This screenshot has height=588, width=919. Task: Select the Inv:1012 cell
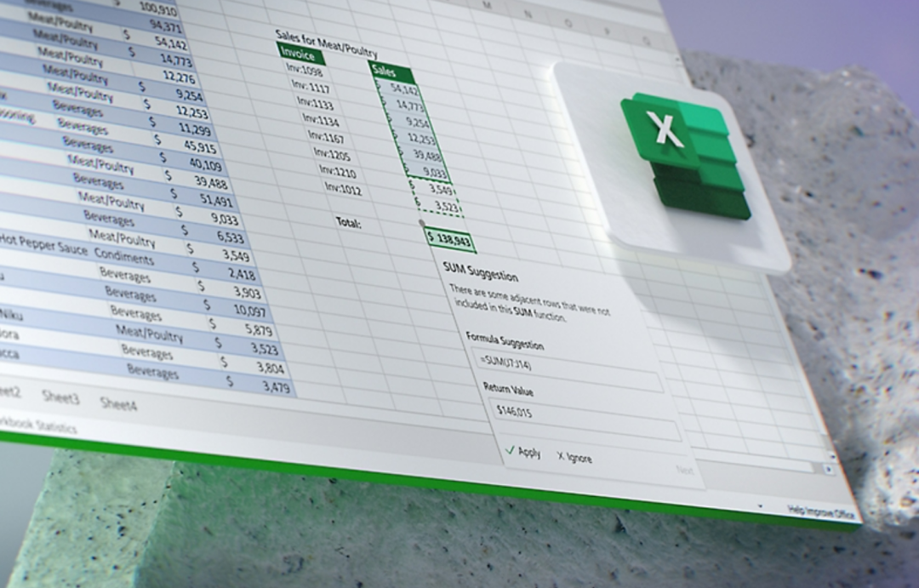[344, 189]
